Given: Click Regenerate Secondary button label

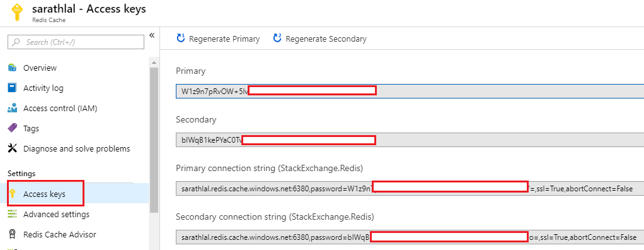Looking at the screenshot, I should pos(326,39).
